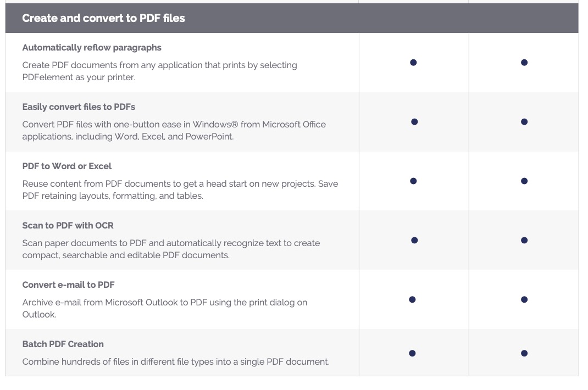Click the "Create and convert to PDF files" header
The width and height of the screenshot is (588, 390).
point(103,18)
